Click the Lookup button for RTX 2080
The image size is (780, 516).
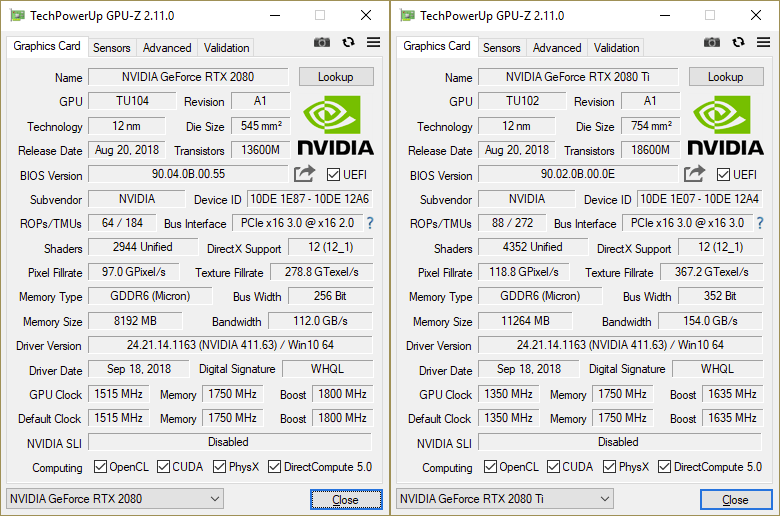coord(336,77)
